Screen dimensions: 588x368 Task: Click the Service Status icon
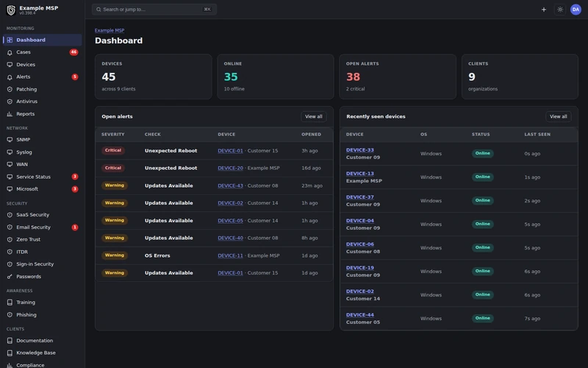[10, 177]
